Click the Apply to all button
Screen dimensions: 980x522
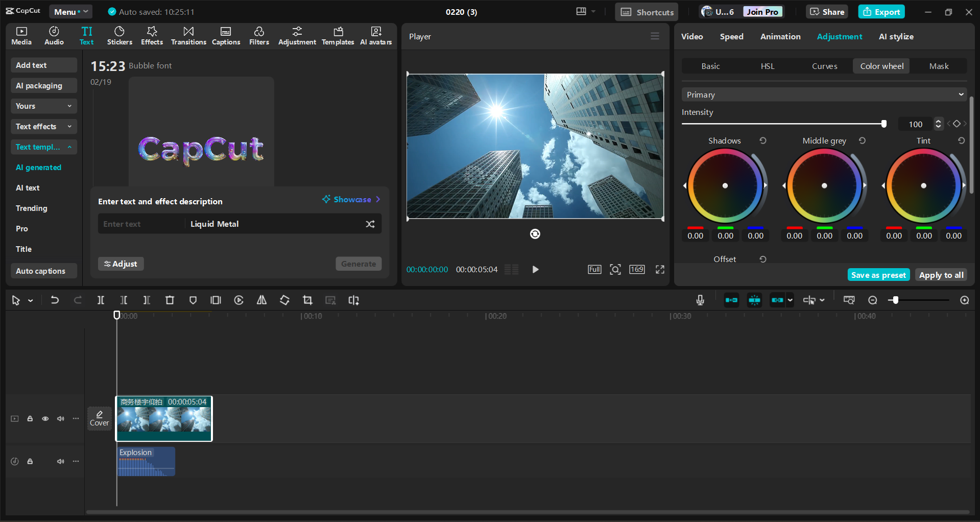click(940, 275)
